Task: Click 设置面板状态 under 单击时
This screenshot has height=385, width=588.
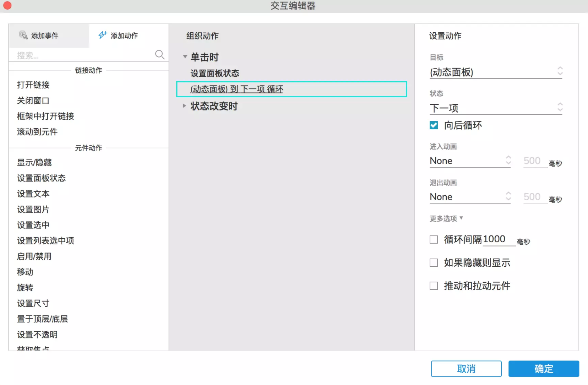Action: click(215, 74)
